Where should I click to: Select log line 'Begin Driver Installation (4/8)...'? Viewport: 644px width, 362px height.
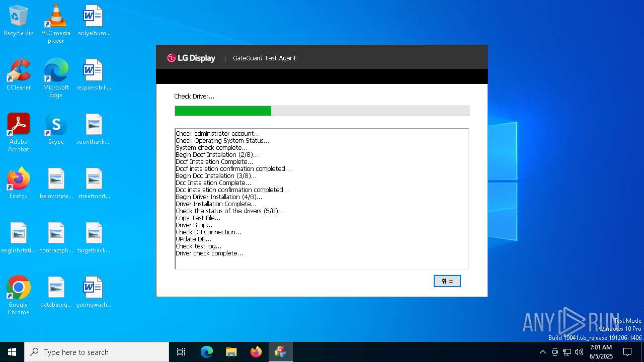(219, 197)
